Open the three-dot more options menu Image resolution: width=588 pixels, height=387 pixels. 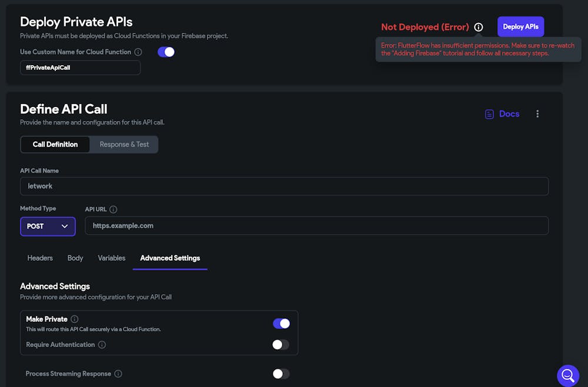tap(537, 114)
